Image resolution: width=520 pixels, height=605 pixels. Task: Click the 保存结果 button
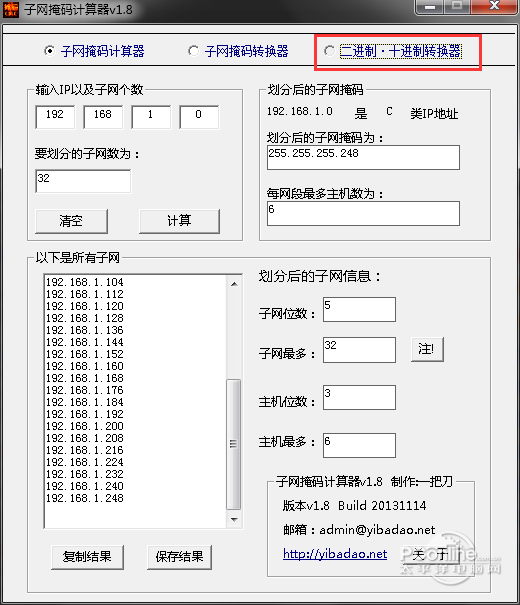[179, 557]
